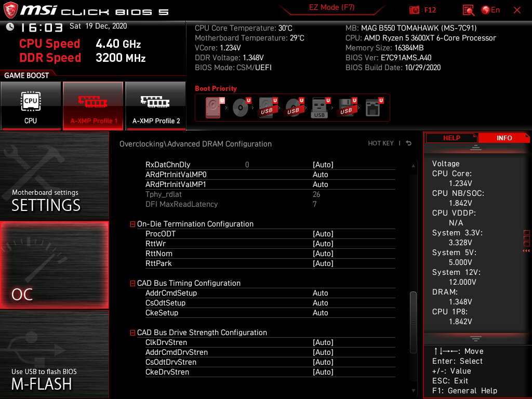Open the BIOS search magnifier icon
Screen dimensions: 532x399
(469, 10)
